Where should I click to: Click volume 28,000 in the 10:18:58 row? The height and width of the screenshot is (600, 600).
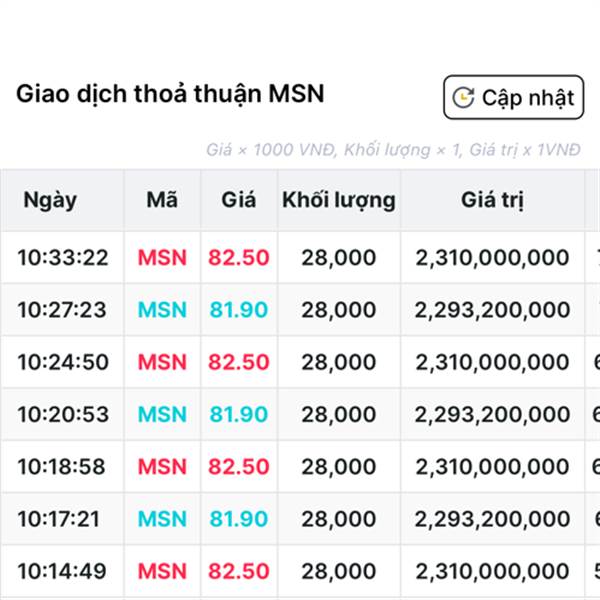[339, 466]
